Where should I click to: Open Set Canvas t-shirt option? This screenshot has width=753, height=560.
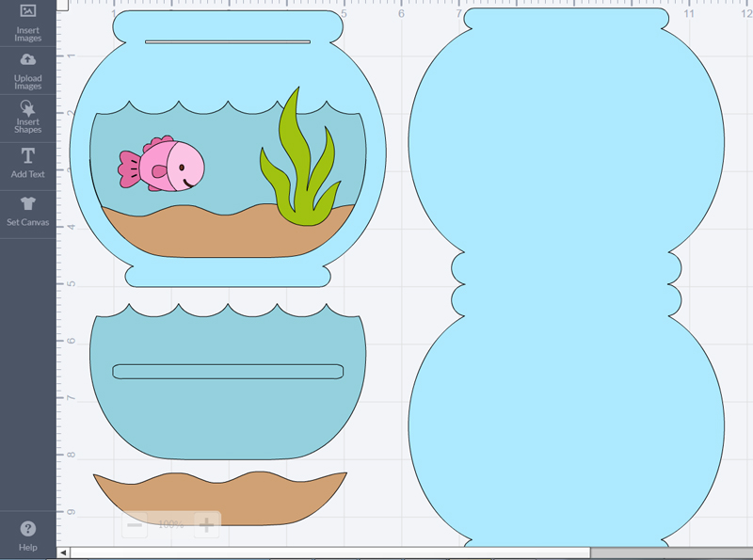[x=27, y=210]
